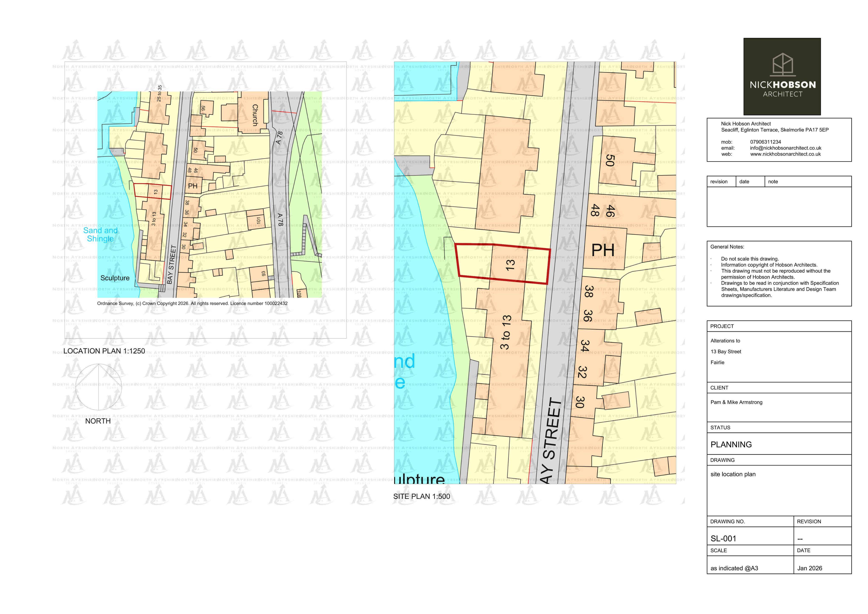Select 'Do not scale this drawing.' note
Viewport: 868px width, 614px height.
tap(750, 259)
